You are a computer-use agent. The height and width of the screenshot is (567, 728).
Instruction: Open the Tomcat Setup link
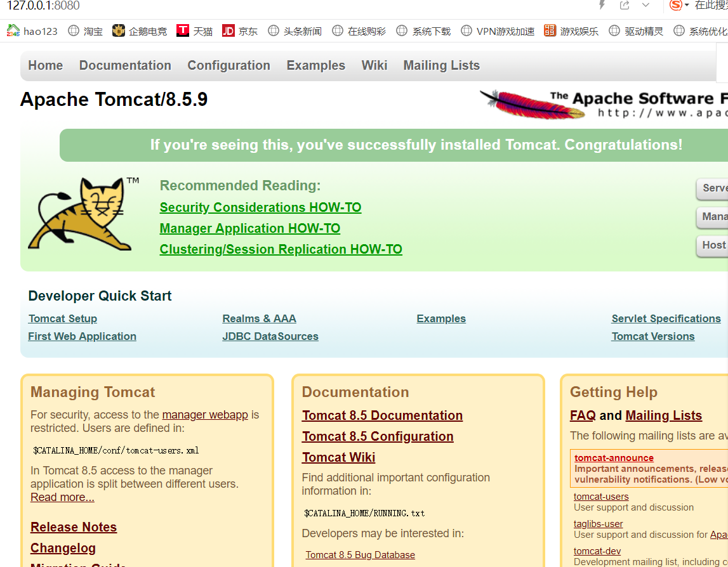[63, 319]
